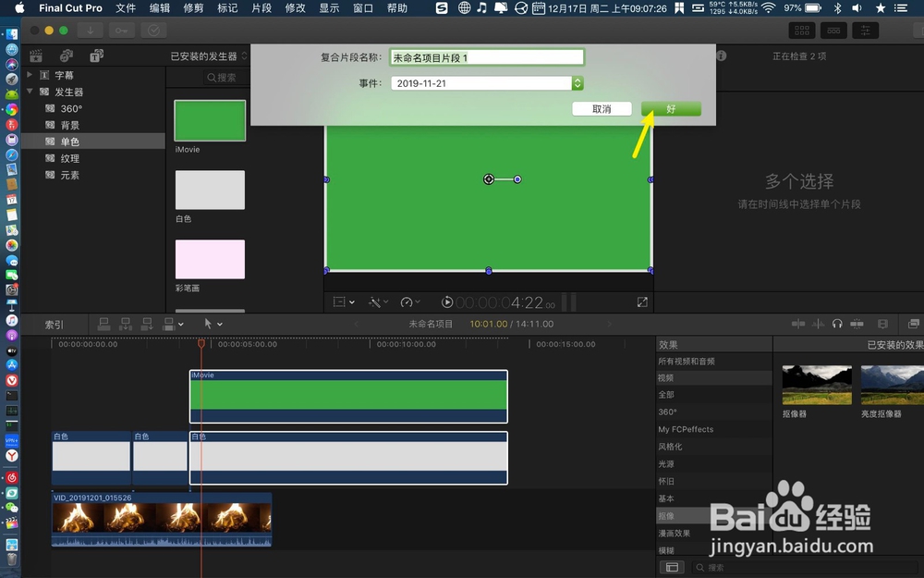Select the 光源 effects category
This screenshot has width=924, height=578.
click(666, 464)
